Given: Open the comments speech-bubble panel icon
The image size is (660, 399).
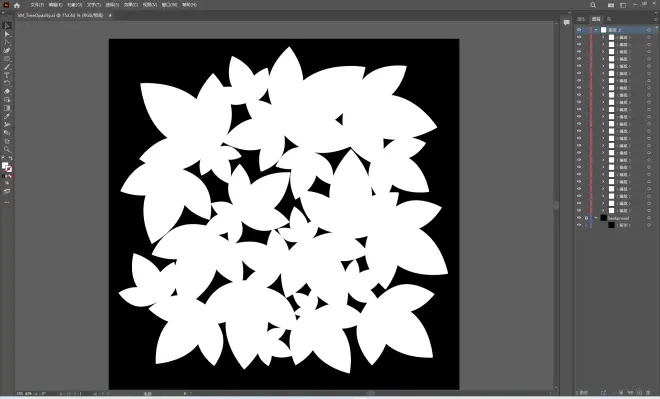Looking at the screenshot, I should tap(567, 22).
